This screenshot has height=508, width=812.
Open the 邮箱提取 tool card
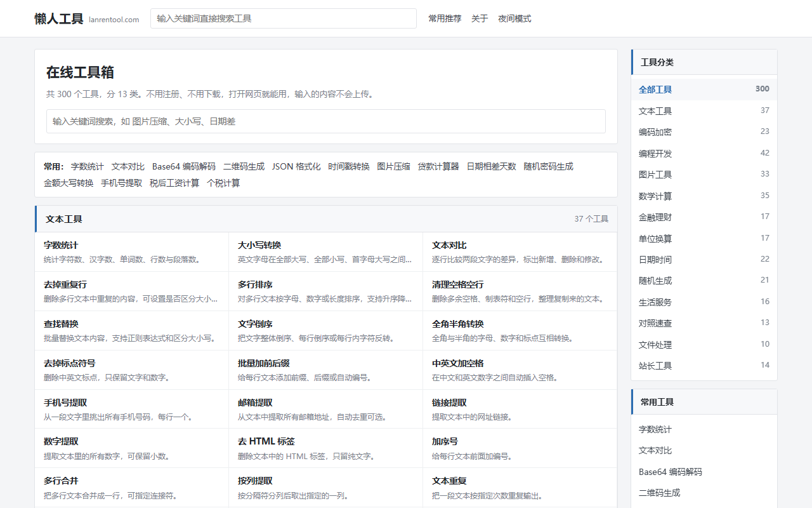pyautogui.click(x=325, y=410)
